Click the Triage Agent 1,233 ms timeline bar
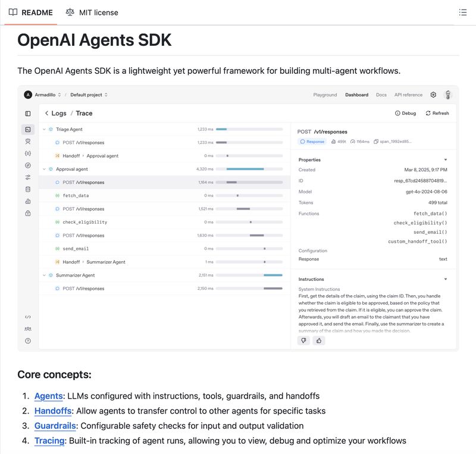The width and height of the screenshot is (476, 454). tap(221, 129)
